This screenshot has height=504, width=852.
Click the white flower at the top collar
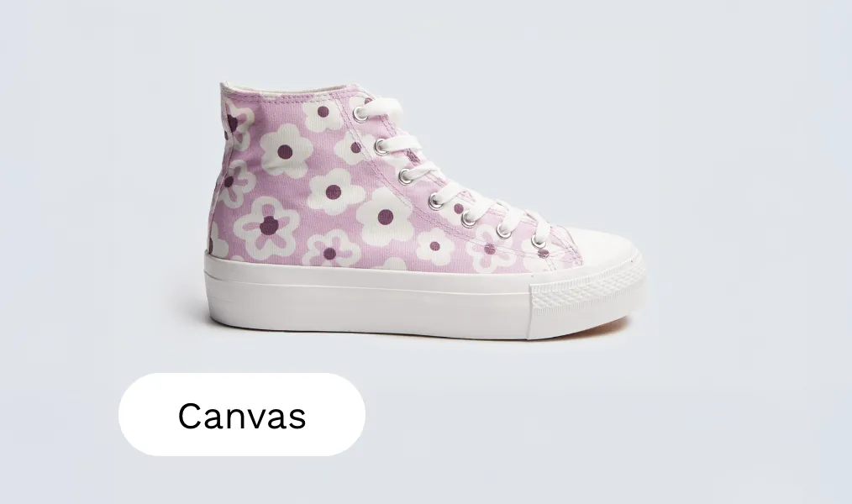(323, 113)
